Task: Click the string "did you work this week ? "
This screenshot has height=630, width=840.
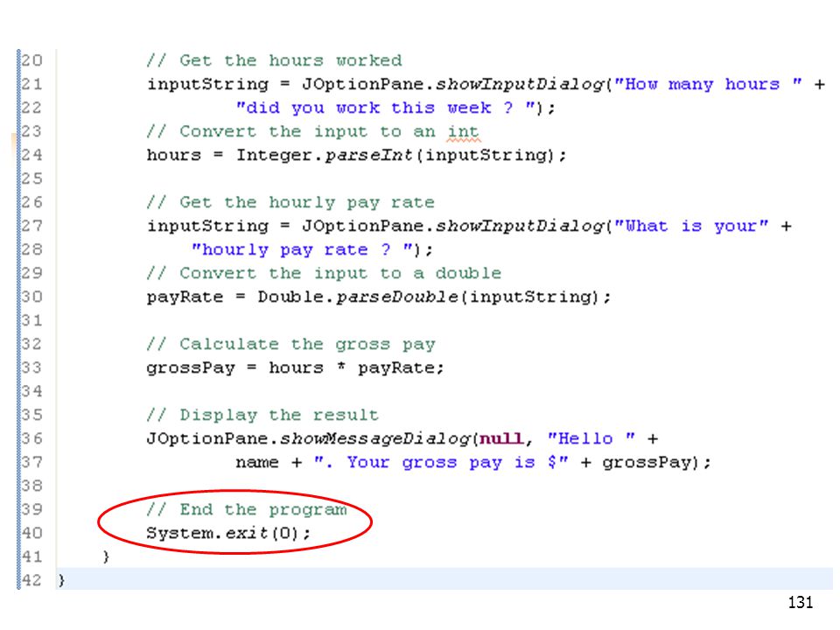Action: point(385,108)
